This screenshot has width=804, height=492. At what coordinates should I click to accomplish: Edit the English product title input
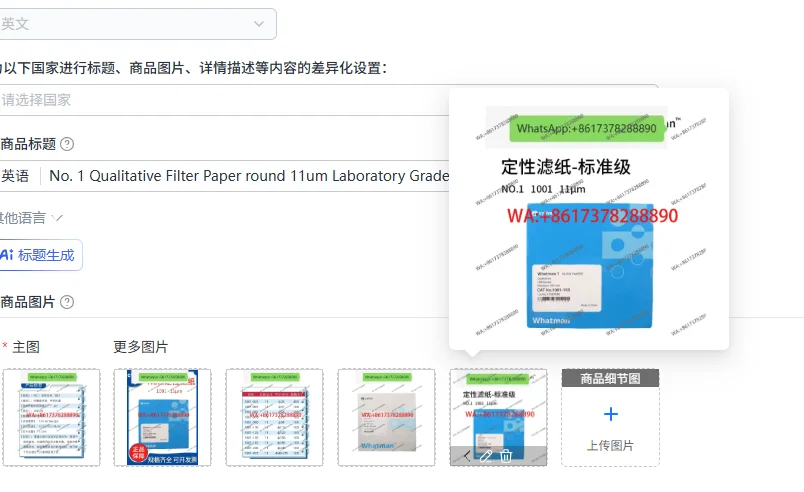click(x=249, y=176)
